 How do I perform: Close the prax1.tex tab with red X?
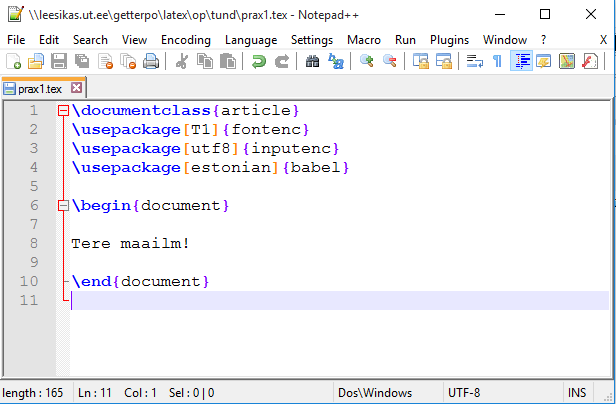(76, 88)
